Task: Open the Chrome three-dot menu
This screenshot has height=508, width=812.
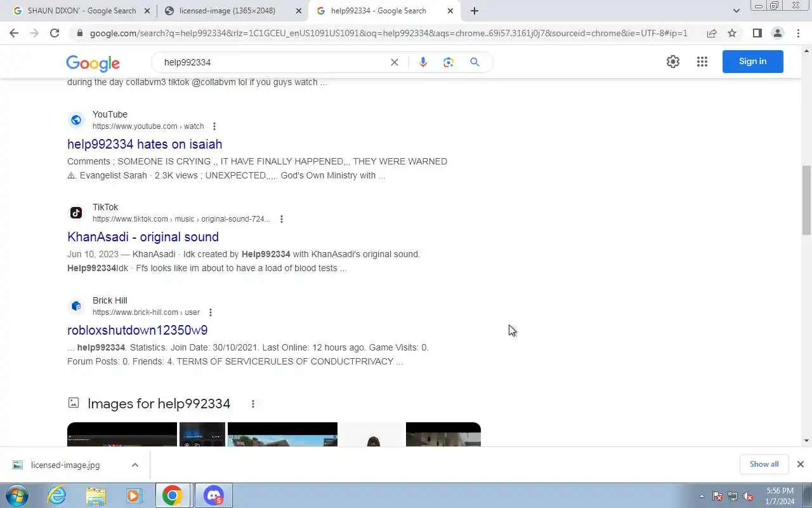Action: (798, 33)
